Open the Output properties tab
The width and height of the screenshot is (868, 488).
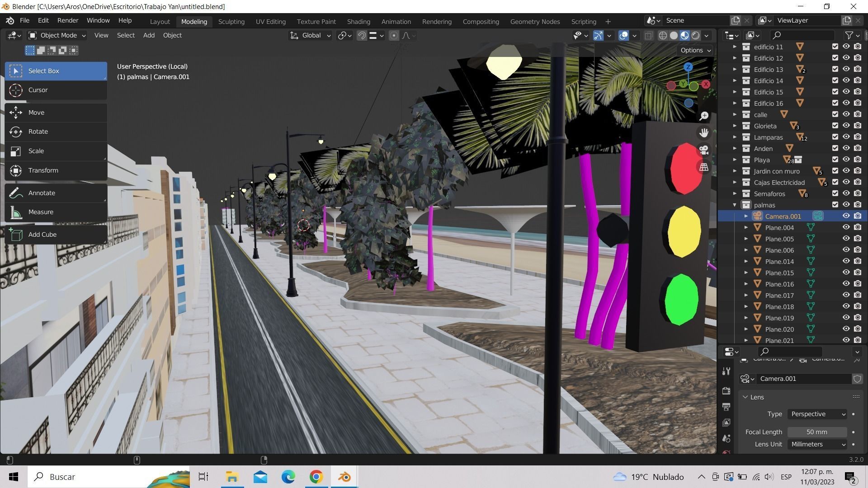(726, 407)
